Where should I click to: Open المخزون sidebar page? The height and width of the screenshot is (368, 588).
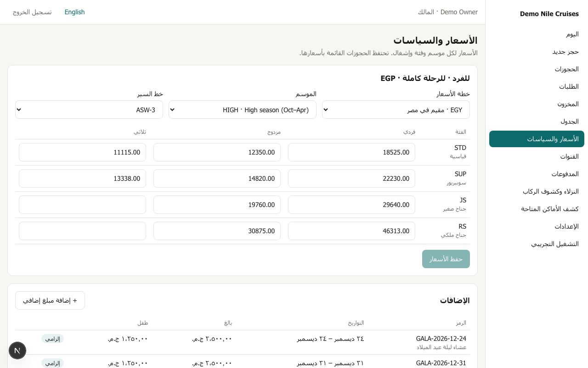[x=537, y=104]
